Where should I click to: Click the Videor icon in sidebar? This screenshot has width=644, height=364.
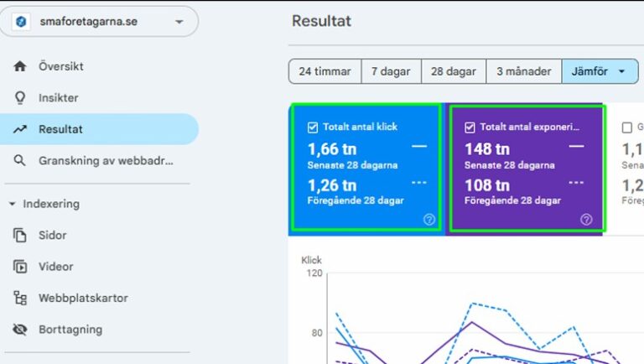pos(20,267)
